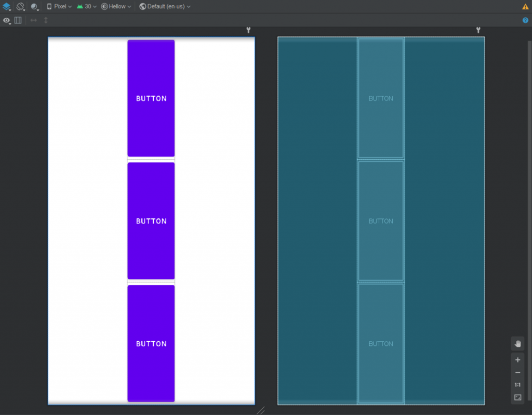Open the design surface layers selector
532x415 pixels.
click(x=6, y=6)
